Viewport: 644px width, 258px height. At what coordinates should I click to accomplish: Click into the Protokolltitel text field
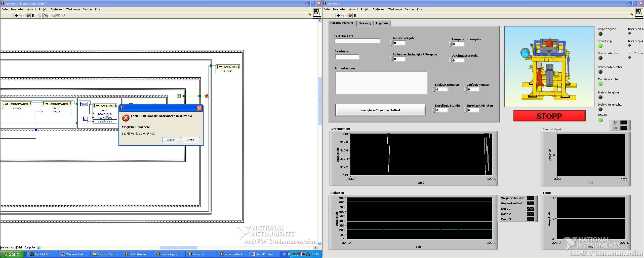[x=357, y=41]
